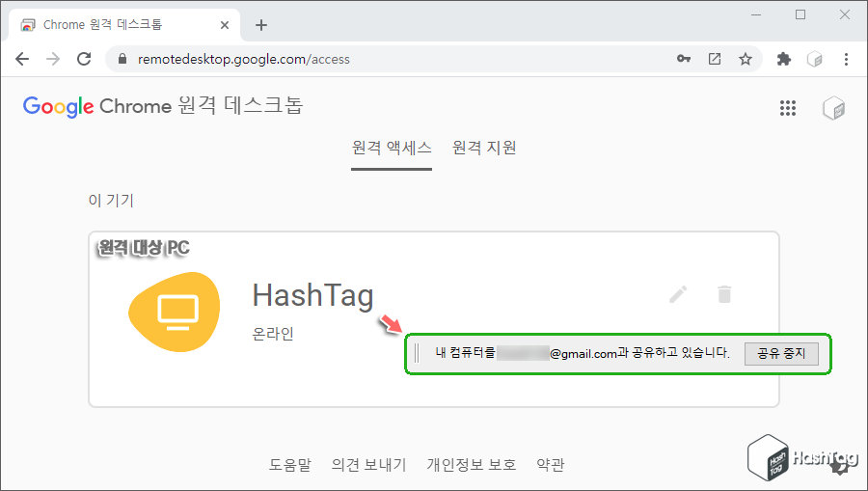Maximize the Chrome window
The image size is (868, 491).
coord(800,14)
